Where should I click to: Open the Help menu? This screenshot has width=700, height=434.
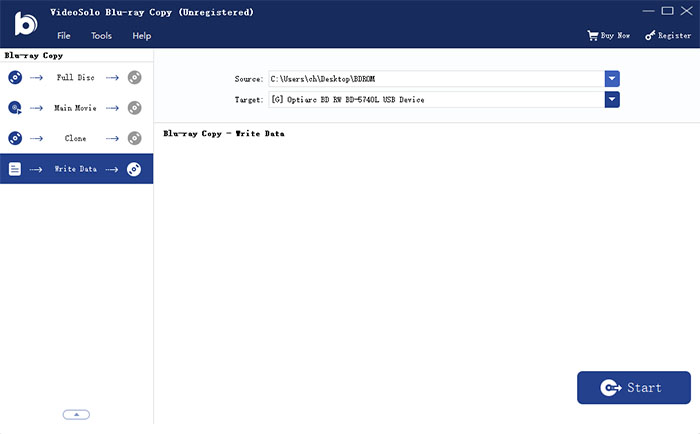pos(142,36)
